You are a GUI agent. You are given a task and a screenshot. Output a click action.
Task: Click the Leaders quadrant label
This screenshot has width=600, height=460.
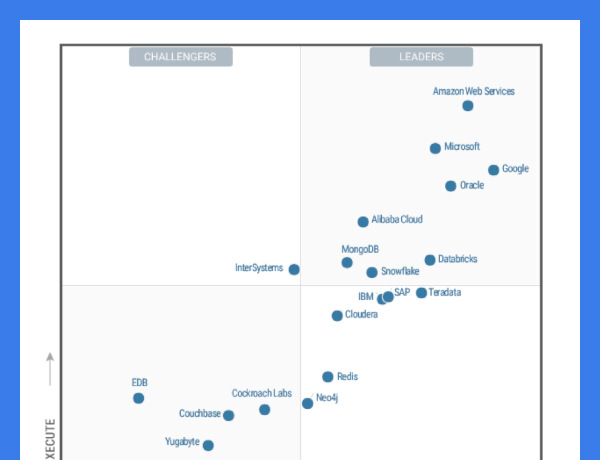click(421, 57)
